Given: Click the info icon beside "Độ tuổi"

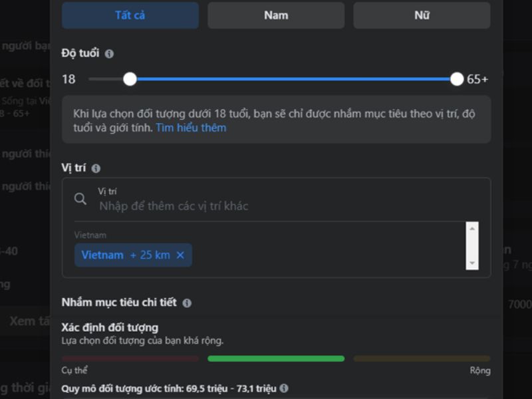Looking at the screenshot, I should tap(109, 54).
